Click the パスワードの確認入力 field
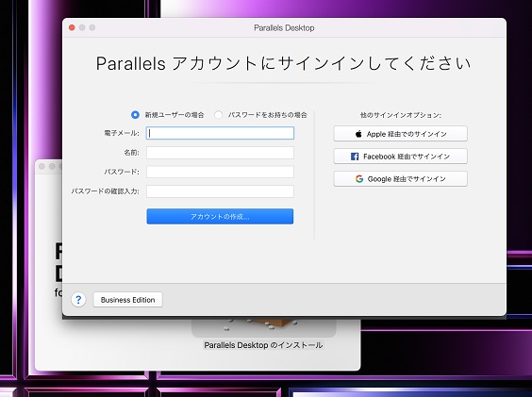532x397 pixels. (x=220, y=191)
